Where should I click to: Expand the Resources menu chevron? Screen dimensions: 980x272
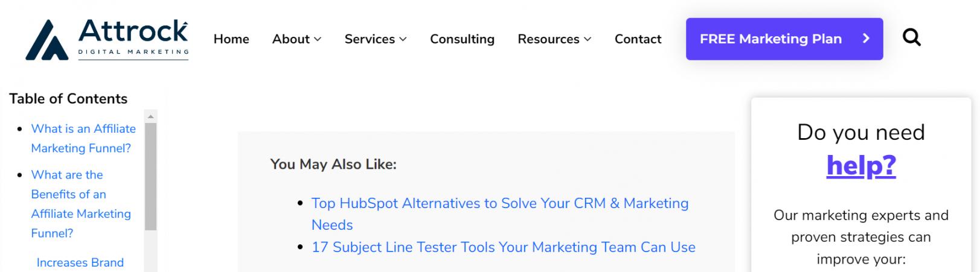point(588,40)
